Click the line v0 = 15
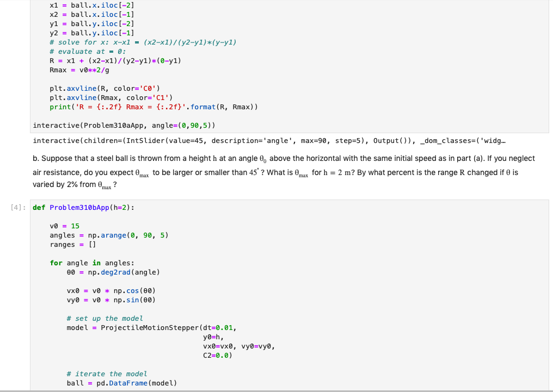 72,226
